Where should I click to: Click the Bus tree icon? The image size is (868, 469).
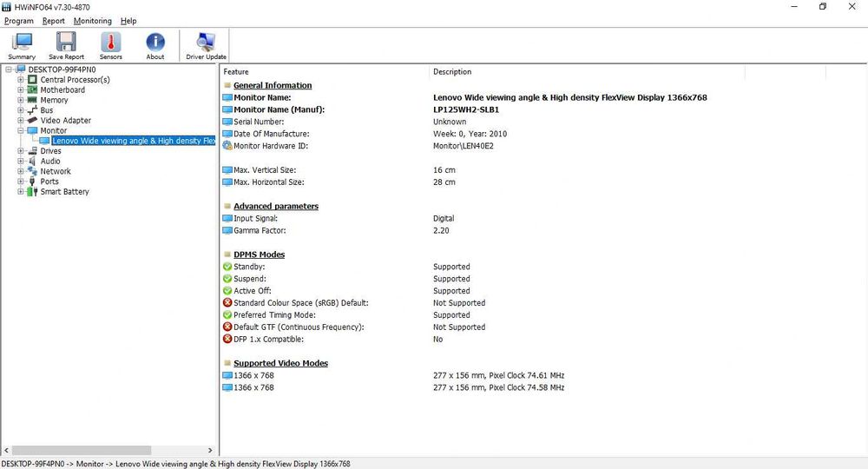coord(32,110)
